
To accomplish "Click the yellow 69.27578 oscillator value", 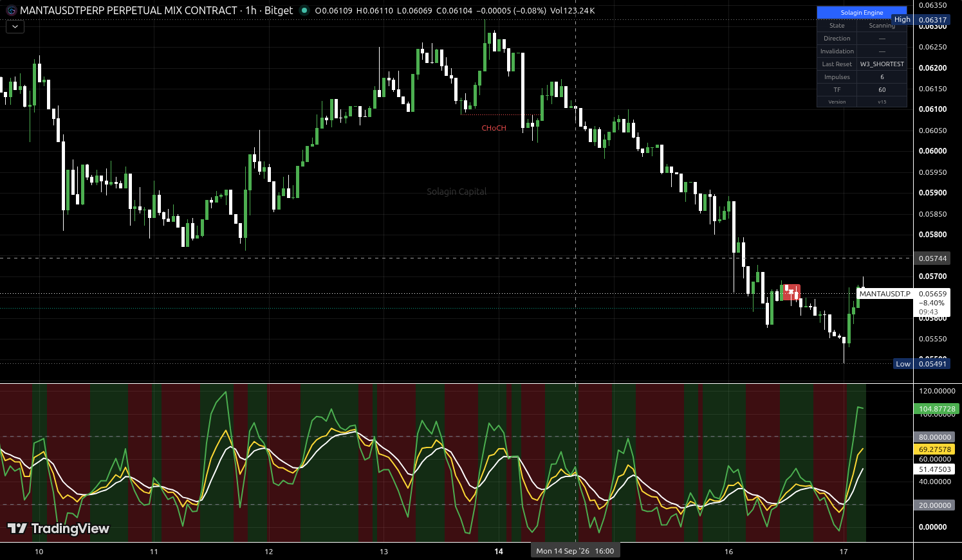I will click(934, 450).
